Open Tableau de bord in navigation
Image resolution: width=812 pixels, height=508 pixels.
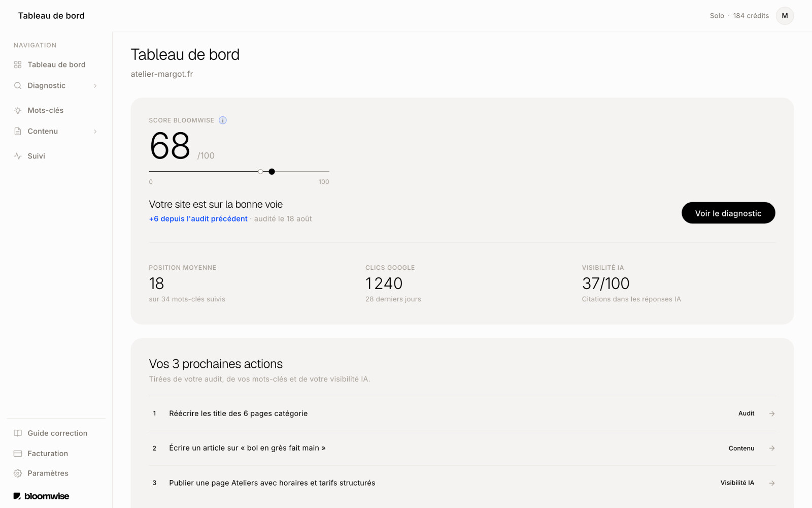(x=56, y=65)
